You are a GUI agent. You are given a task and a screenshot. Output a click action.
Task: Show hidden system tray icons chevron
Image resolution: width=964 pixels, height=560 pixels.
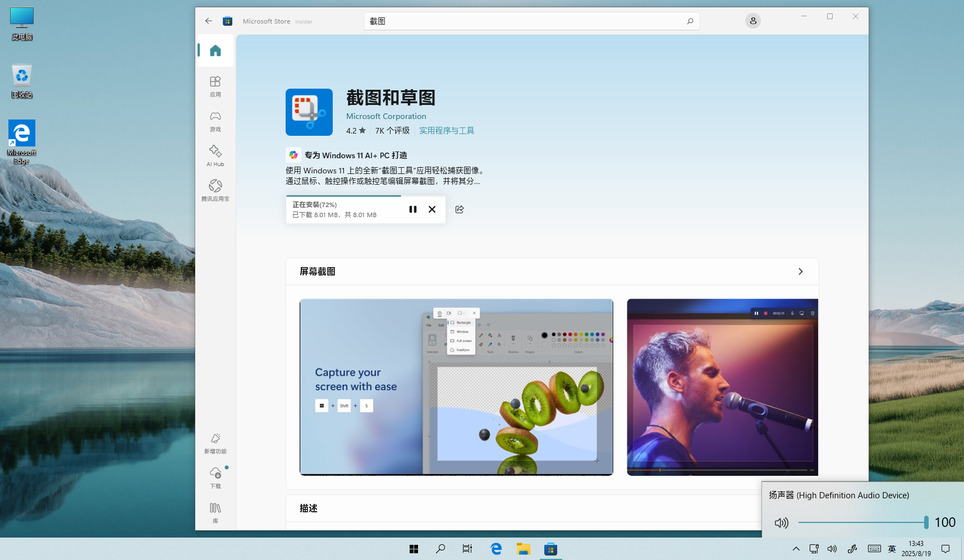coord(796,549)
